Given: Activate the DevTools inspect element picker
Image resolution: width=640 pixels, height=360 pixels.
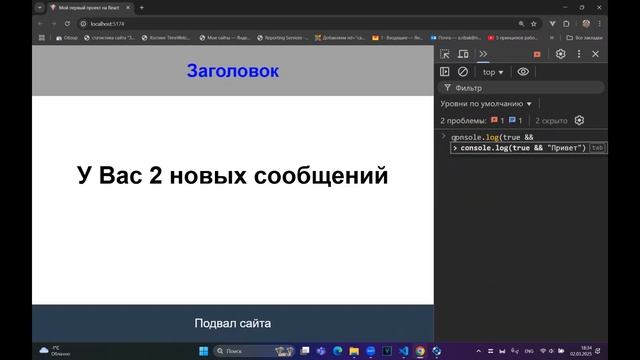Looking at the screenshot, I should (x=445, y=54).
